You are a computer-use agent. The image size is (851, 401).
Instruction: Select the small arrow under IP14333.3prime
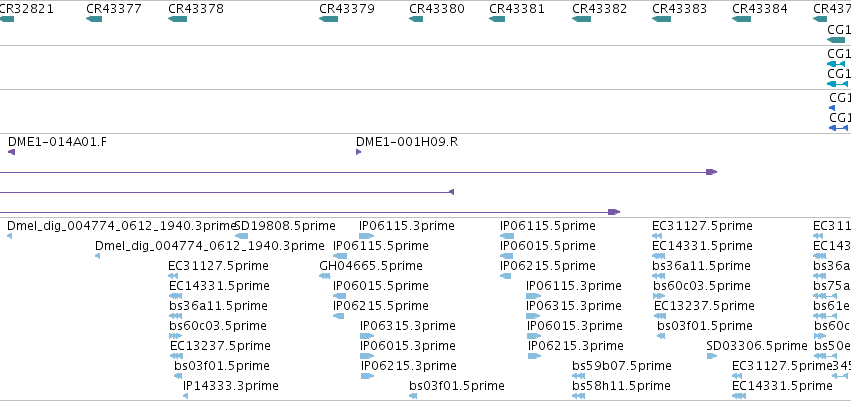(x=186, y=396)
